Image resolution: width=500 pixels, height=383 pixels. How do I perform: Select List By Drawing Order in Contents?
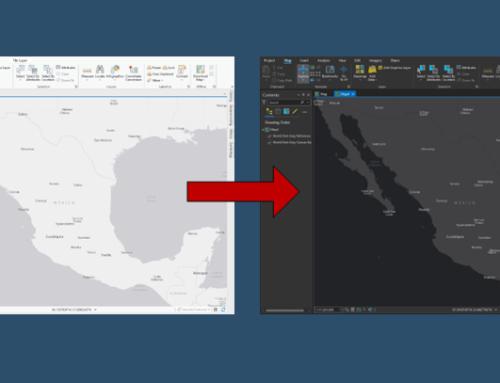269,112
